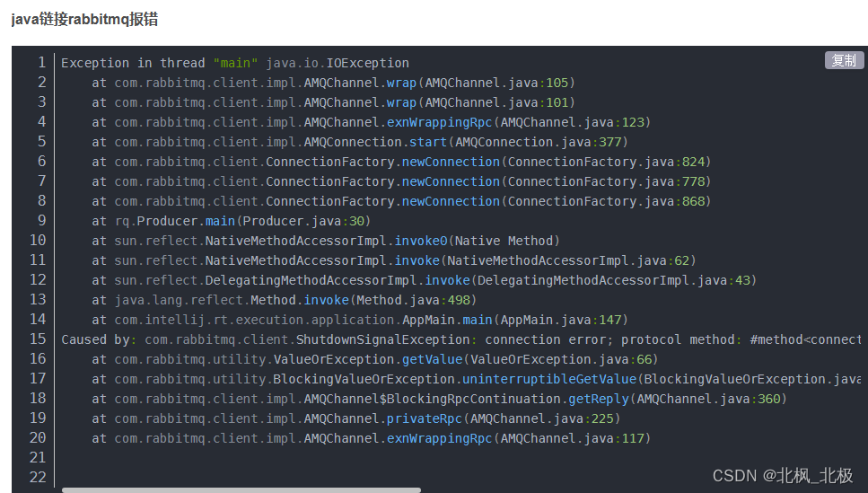Click the "main" string on line 1
868x493 pixels.
pos(235,63)
